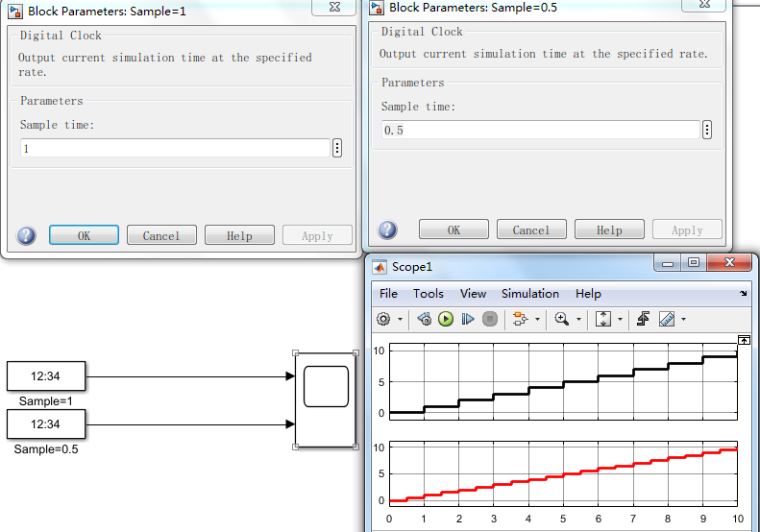Select the Digital Clock block labeled Sample=1
The image size is (760, 532).
(x=46, y=376)
